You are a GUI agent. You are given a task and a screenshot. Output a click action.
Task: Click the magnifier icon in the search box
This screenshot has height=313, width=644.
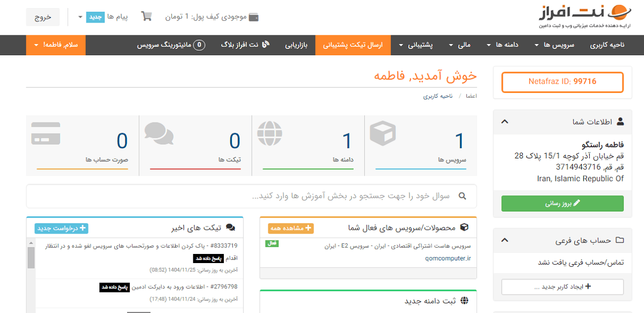tap(462, 196)
